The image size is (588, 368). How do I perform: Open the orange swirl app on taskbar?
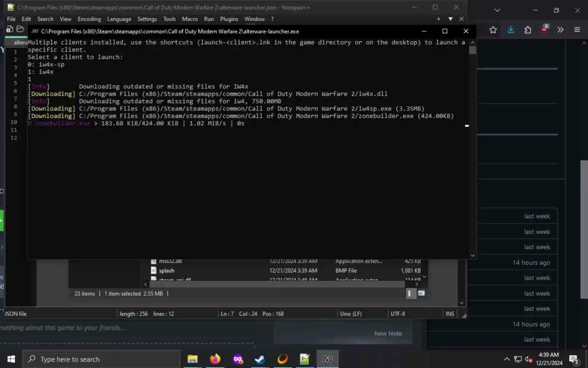click(x=283, y=359)
